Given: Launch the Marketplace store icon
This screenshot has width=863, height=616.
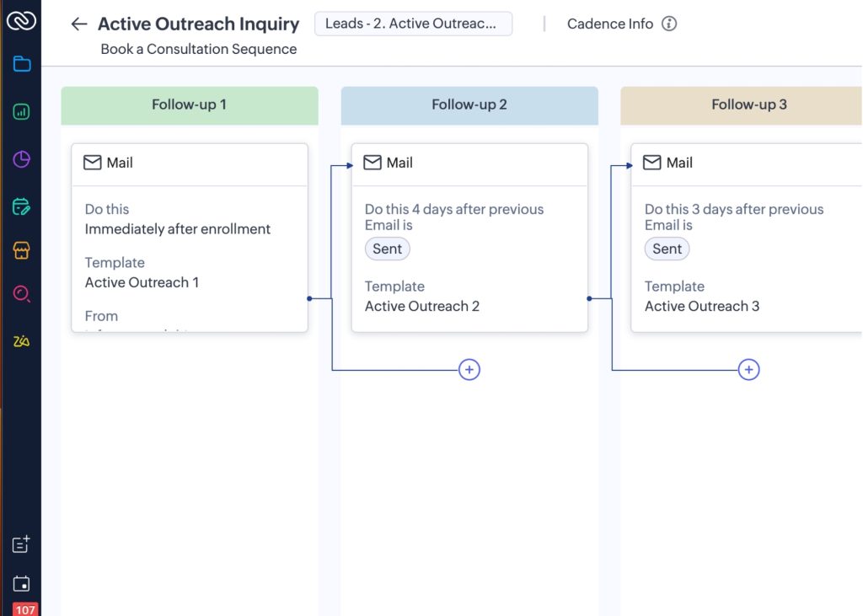Looking at the screenshot, I should tap(20, 250).
